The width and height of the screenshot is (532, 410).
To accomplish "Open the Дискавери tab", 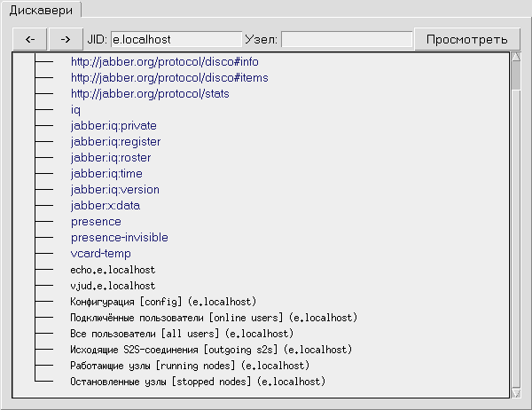I will [x=41, y=10].
